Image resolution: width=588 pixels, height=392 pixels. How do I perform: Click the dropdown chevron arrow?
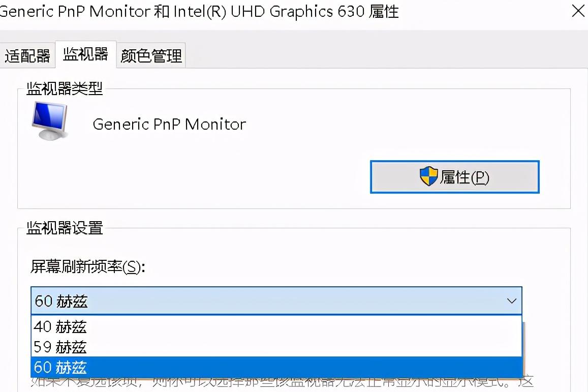[511, 301]
